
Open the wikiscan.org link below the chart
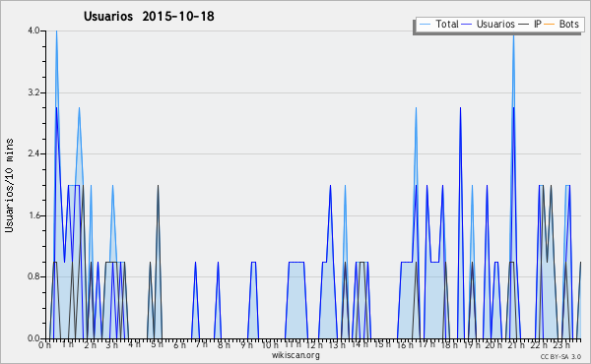295,355
